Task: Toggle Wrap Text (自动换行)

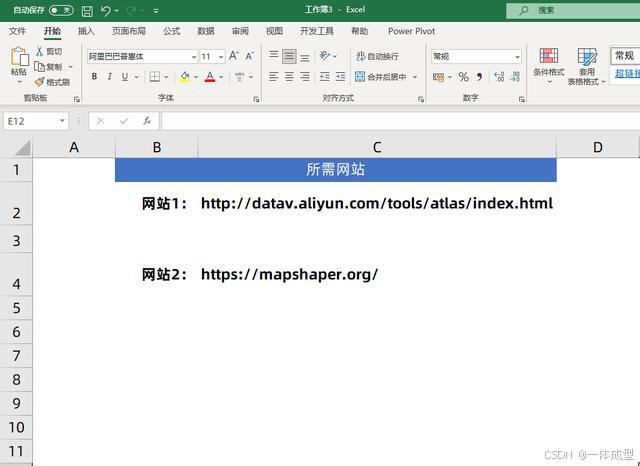Action: 378,56
